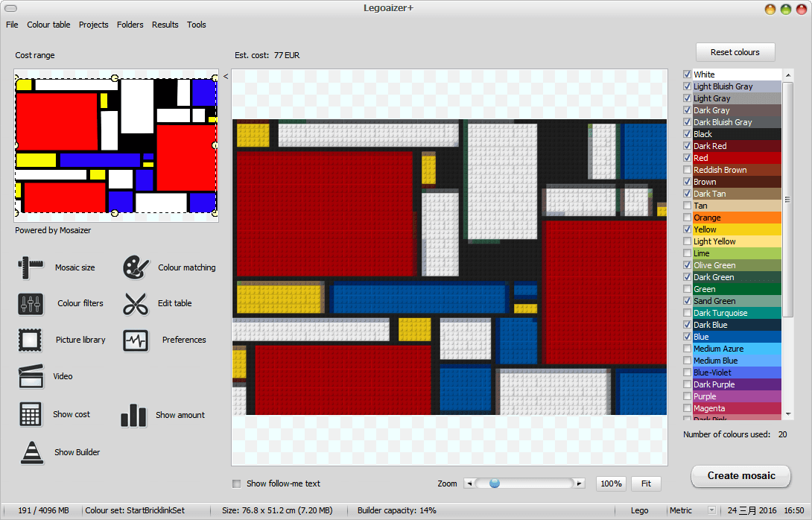
Task: Enable the Blue-Violet checkbox
Action: 687,372
